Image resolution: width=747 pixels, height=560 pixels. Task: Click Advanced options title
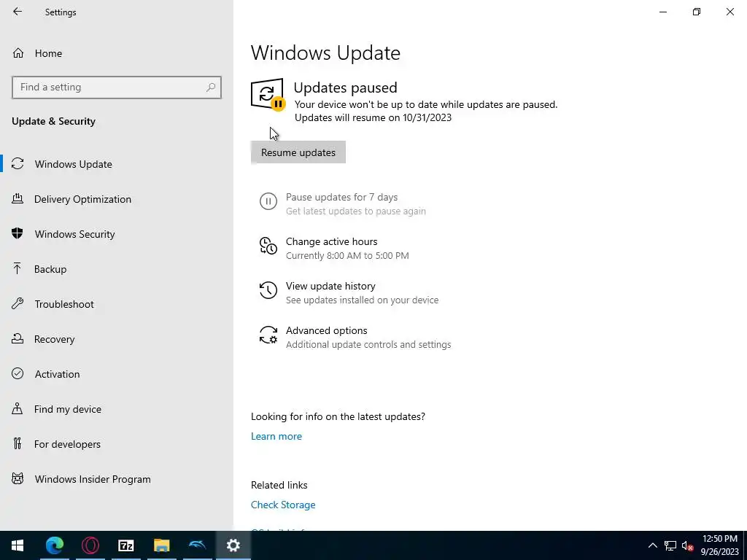point(326,330)
